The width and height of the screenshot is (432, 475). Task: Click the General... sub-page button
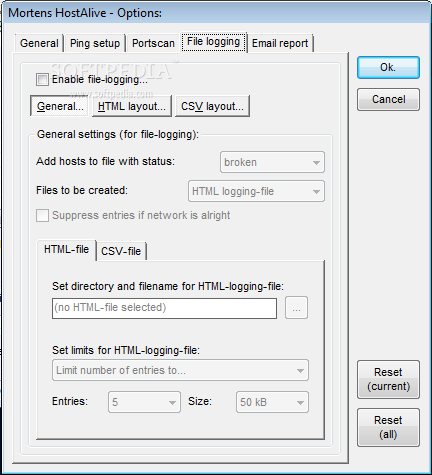(59, 106)
